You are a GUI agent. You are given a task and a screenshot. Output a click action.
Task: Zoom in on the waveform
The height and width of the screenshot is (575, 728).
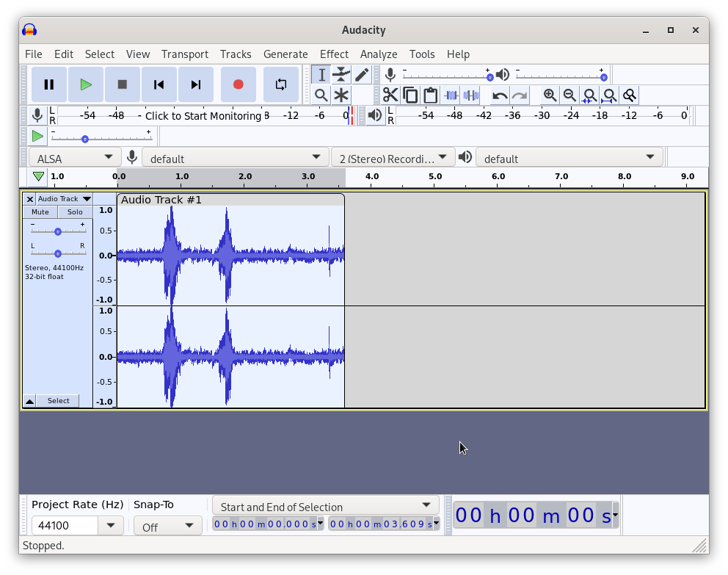(550, 95)
